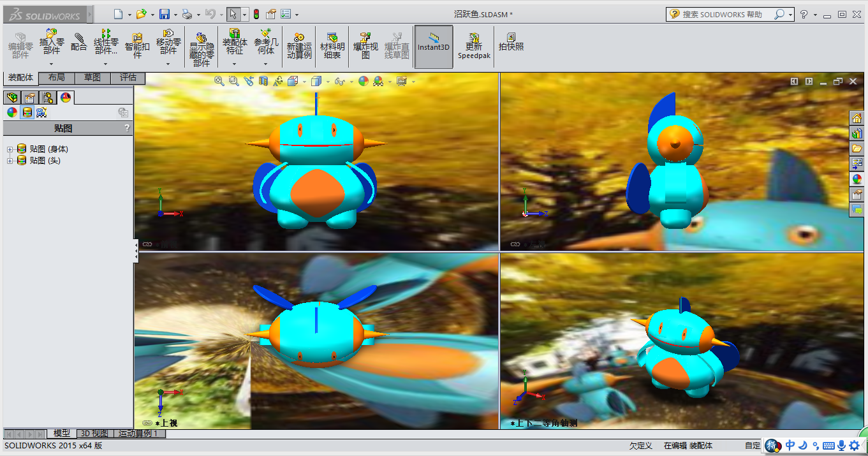Open dropdown arrow next to Select cursor

coord(245,15)
